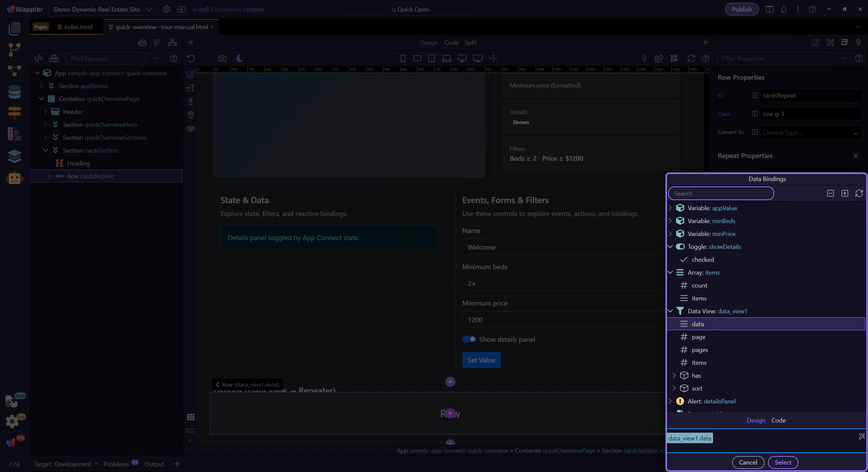
Task: Collapse the Data View data_view1 node
Action: point(670,311)
